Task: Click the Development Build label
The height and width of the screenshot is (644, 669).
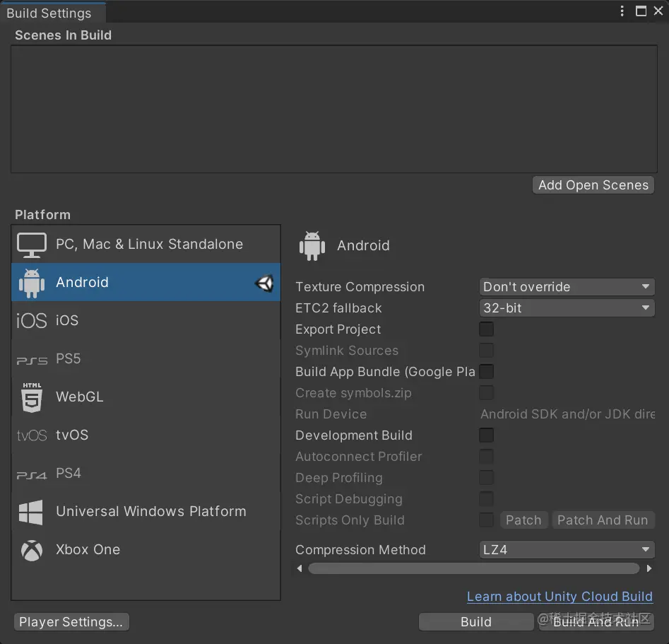Action: [354, 435]
